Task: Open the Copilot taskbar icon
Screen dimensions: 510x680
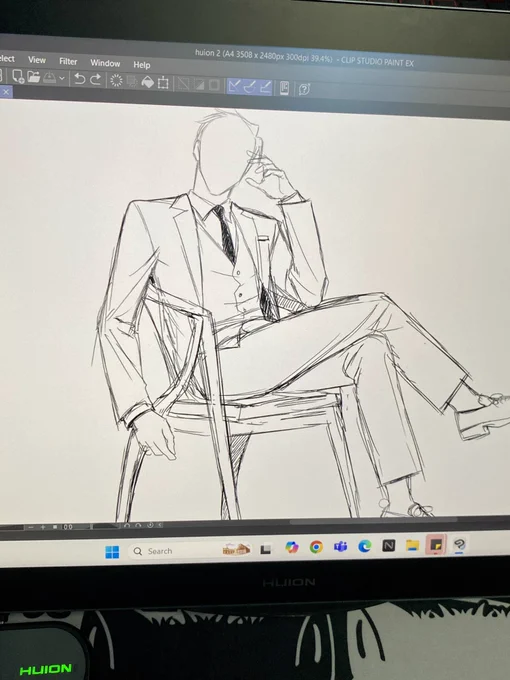Action: coord(292,547)
